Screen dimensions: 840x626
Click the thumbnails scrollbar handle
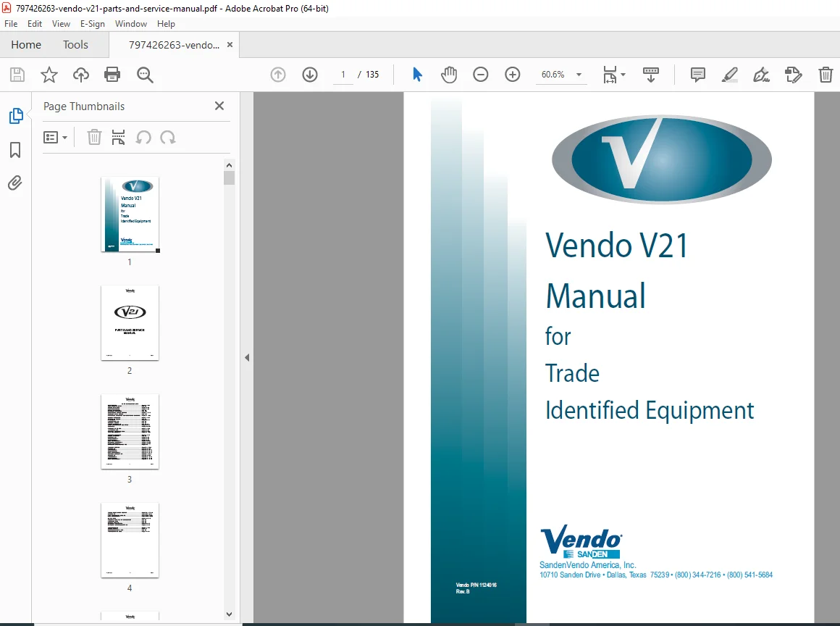[x=230, y=178]
